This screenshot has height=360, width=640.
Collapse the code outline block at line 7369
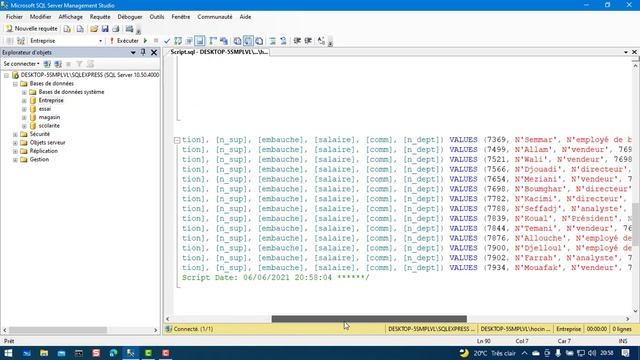pyautogui.click(x=177, y=140)
